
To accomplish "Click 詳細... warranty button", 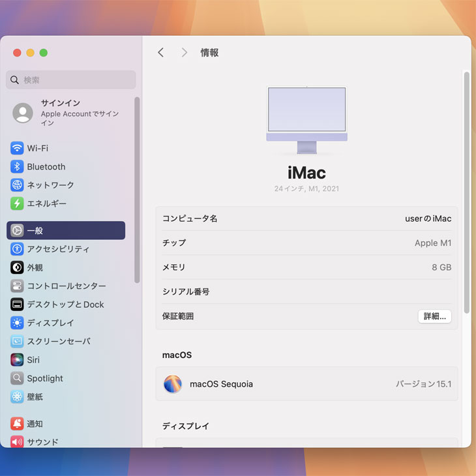I will click(x=435, y=316).
